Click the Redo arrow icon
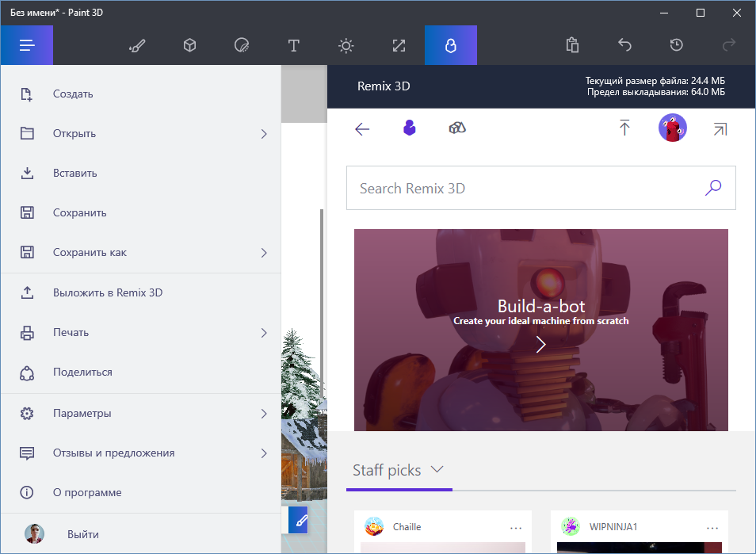 click(728, 45)
